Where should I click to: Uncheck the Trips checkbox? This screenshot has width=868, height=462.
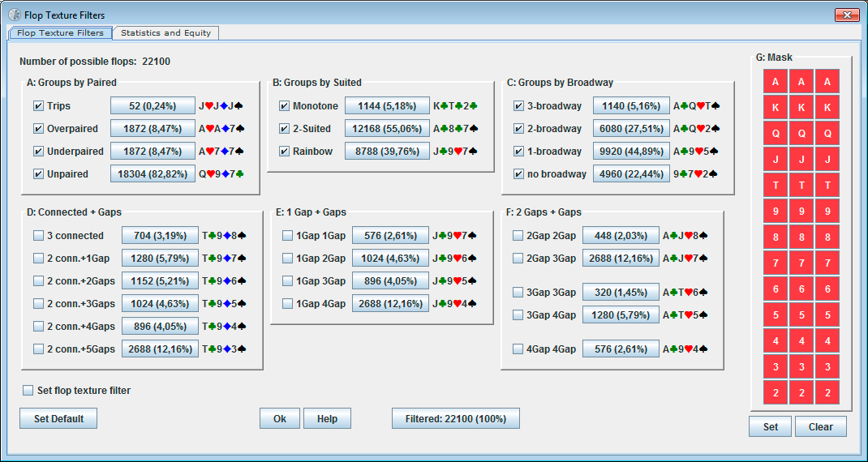click(x=38, y=105)
